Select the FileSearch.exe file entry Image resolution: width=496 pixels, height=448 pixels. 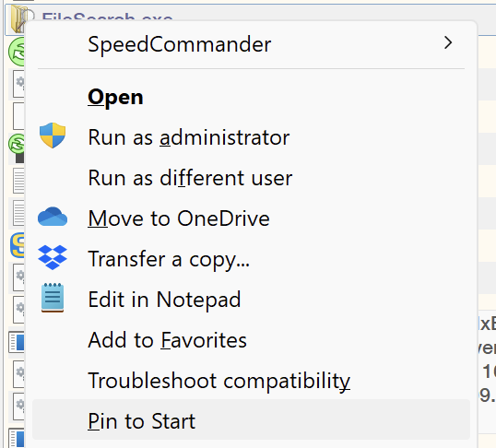[108, 17]
